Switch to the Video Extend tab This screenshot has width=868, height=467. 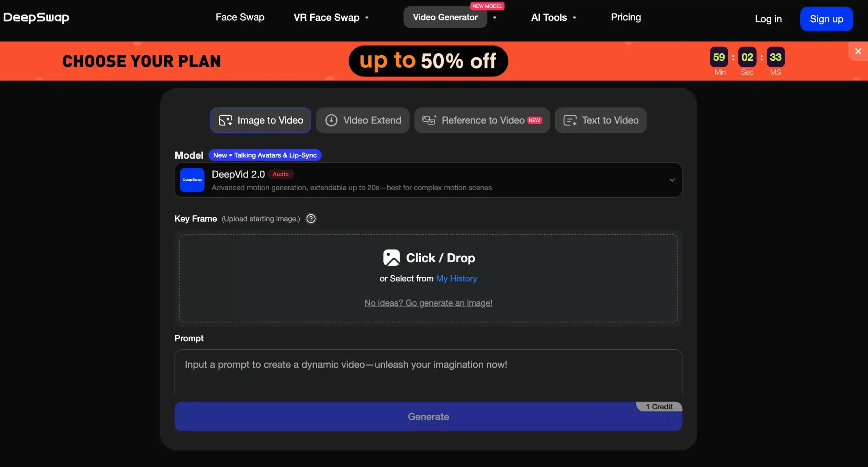tap(363, 120)
